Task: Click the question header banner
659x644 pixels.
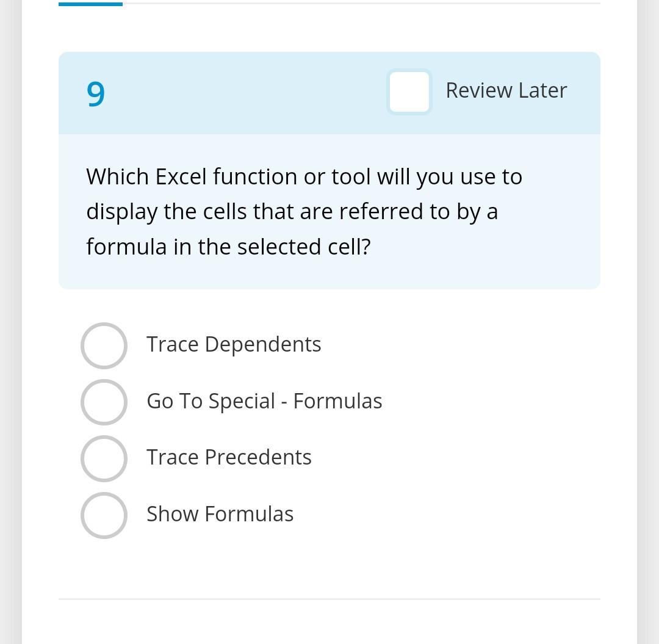Action: (244, 92)
